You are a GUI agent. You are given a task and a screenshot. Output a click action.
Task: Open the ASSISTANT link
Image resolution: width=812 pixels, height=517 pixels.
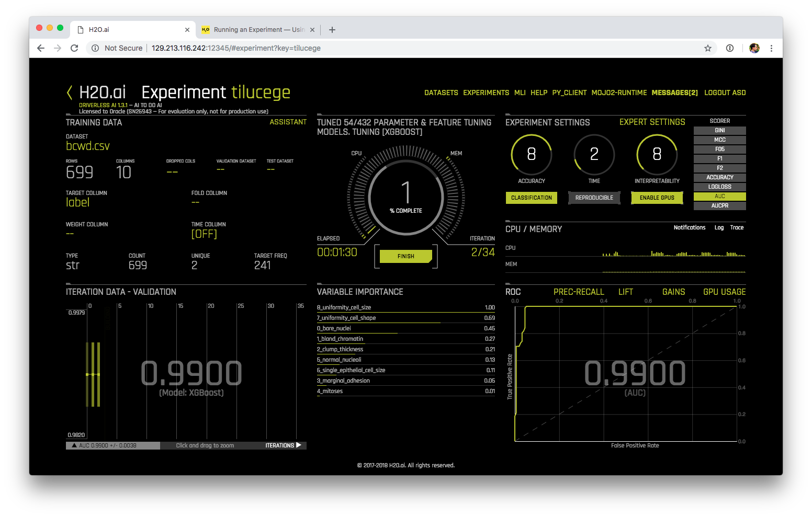(x=288, y=122)
